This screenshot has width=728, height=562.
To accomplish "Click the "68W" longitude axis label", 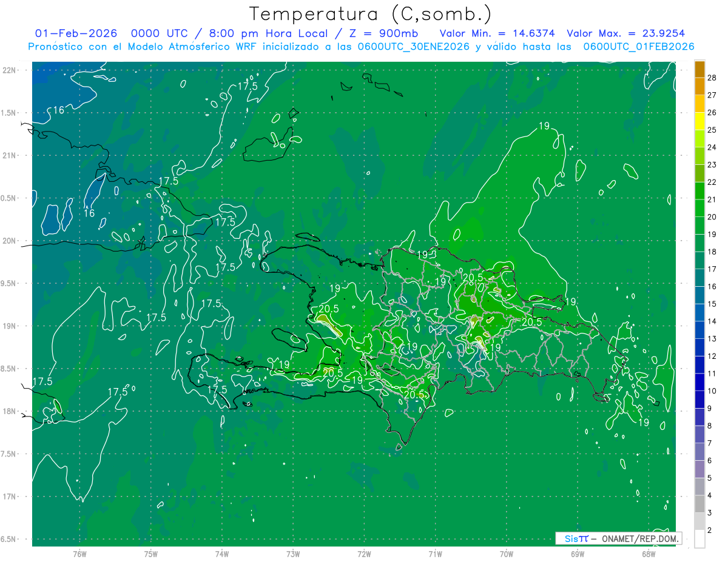I will point(649,554).
